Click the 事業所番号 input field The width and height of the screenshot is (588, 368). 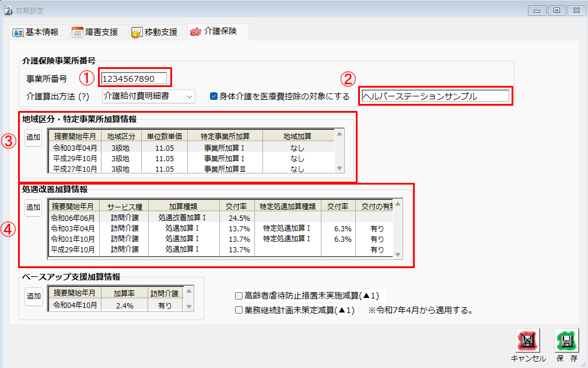(134, 79)
